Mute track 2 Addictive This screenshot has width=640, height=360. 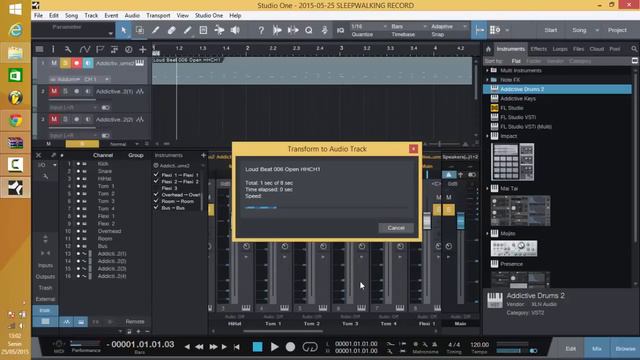point(54,91)
